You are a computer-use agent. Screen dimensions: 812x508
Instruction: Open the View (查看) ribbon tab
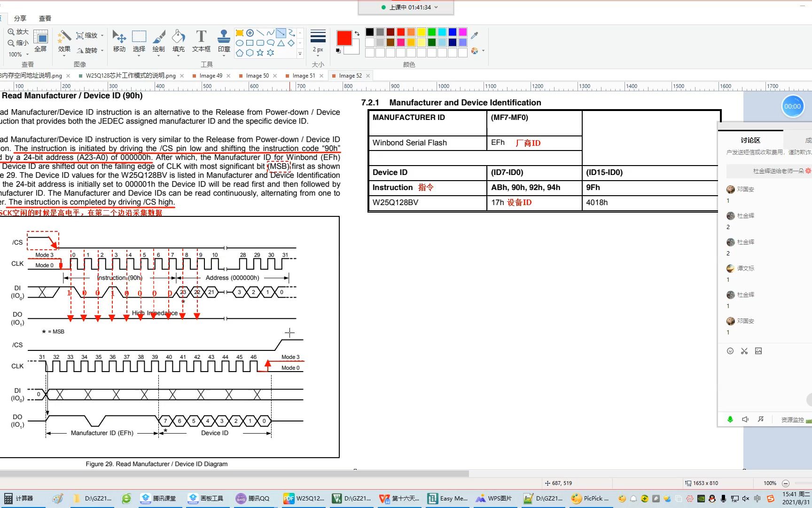coord(45,18)
